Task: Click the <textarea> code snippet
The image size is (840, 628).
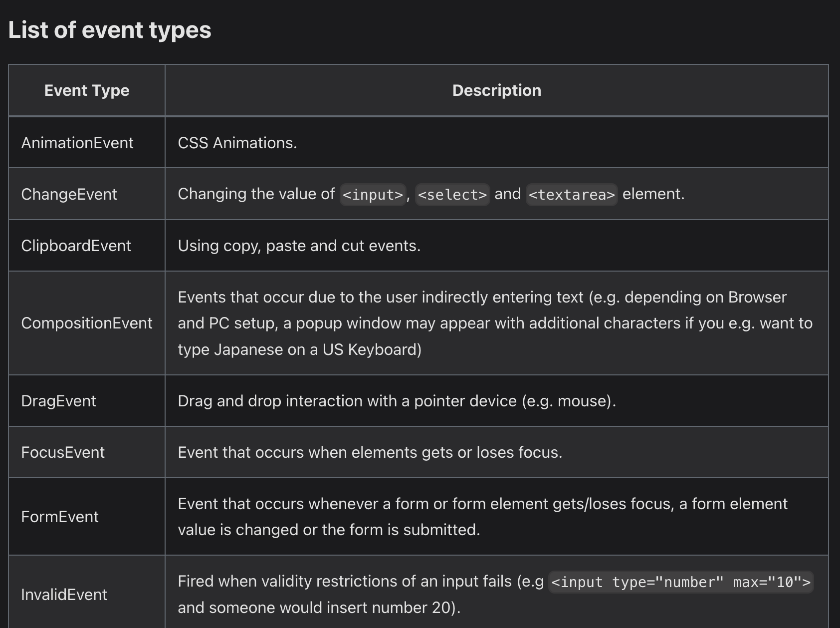Action: (572, 194)
